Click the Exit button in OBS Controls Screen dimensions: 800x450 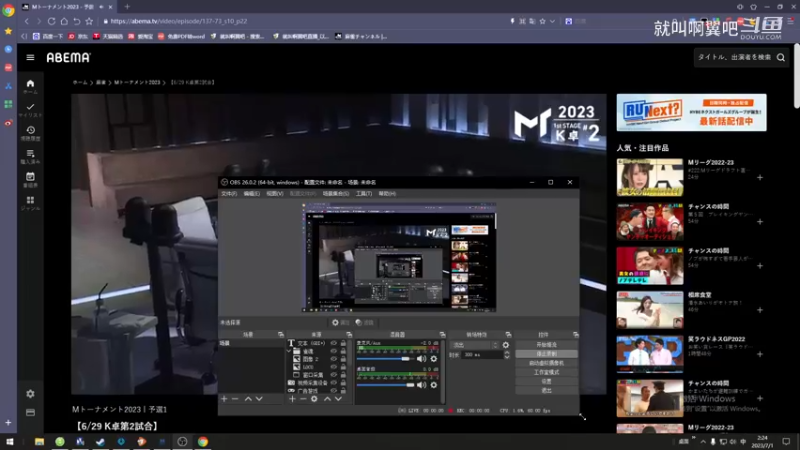click(x=546, y=390)
